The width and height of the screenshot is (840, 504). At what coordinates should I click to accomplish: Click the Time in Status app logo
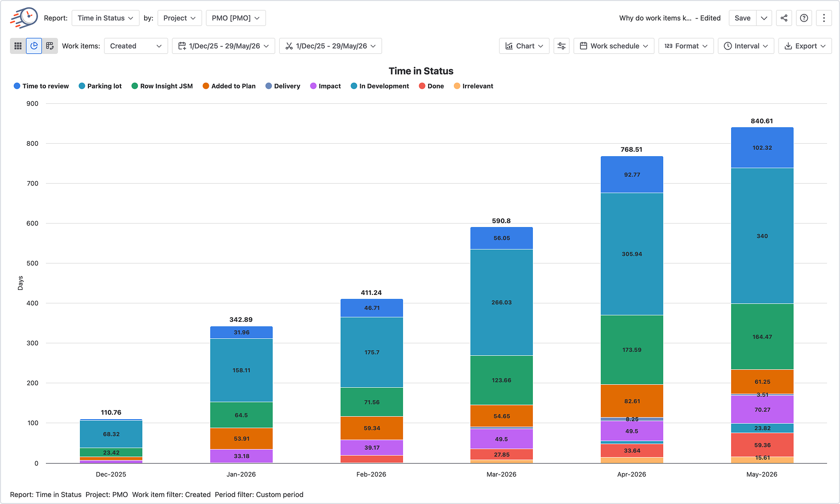(x=24, y=18)
